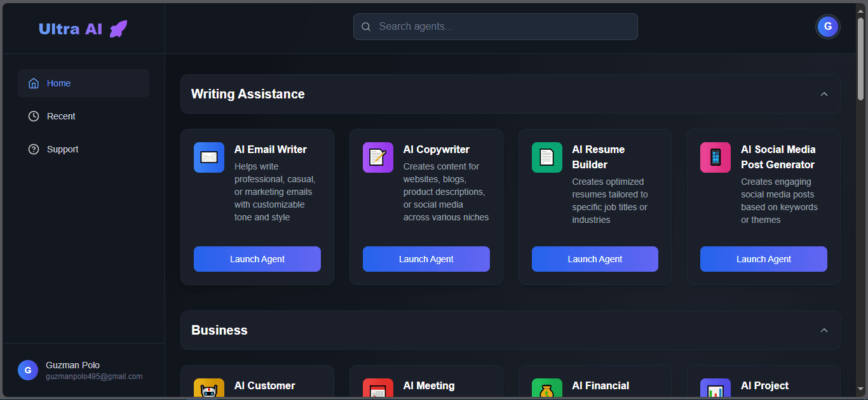The image size is (868, 400).
Task: Launch the Social Media Post Generator agent
Action: tap(764, 259)
